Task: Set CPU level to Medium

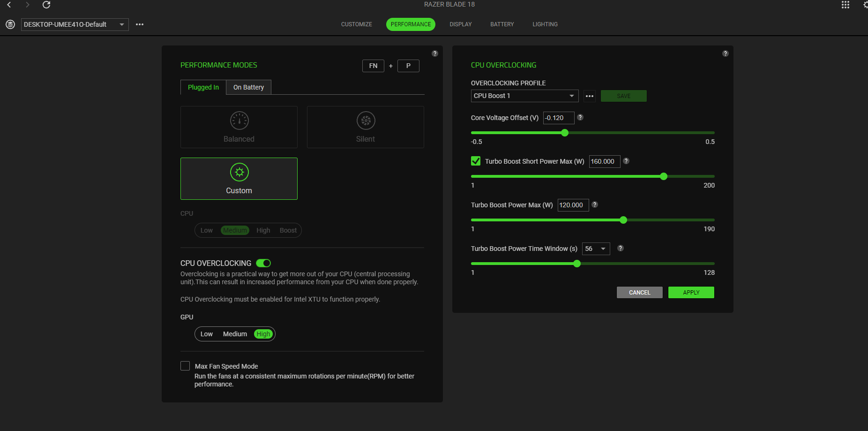Action: (x=235, y=230)
